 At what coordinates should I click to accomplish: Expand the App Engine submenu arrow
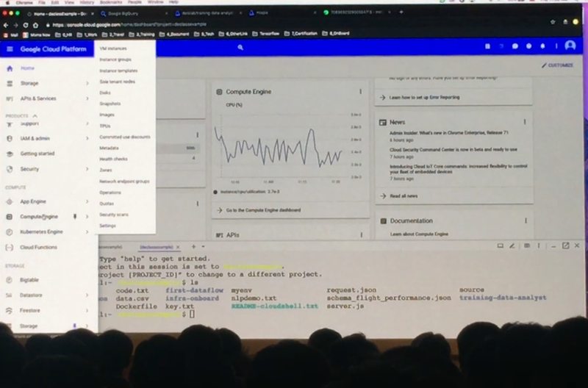click(x=87, y=201)
